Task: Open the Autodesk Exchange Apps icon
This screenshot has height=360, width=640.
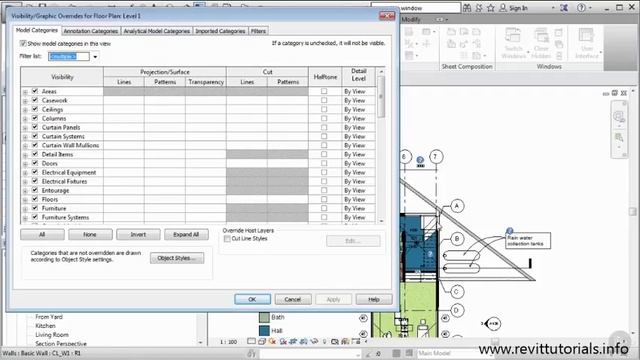Action: (564, 8)
